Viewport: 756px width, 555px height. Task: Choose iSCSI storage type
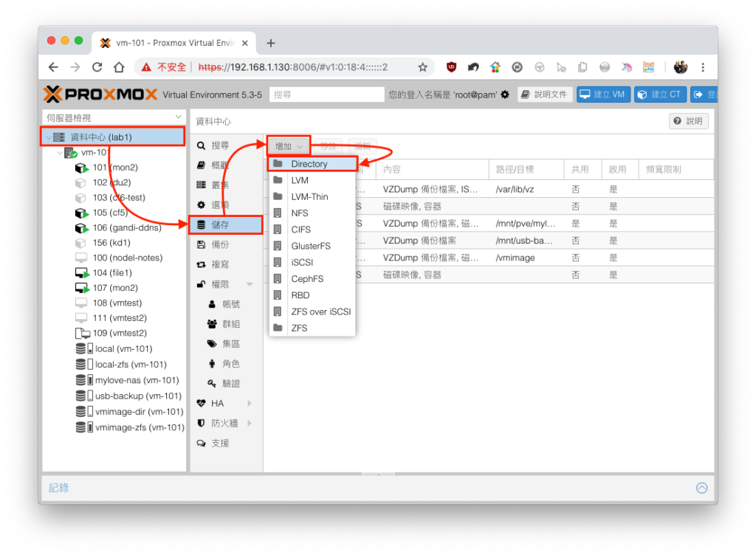(x=312, y=262)
